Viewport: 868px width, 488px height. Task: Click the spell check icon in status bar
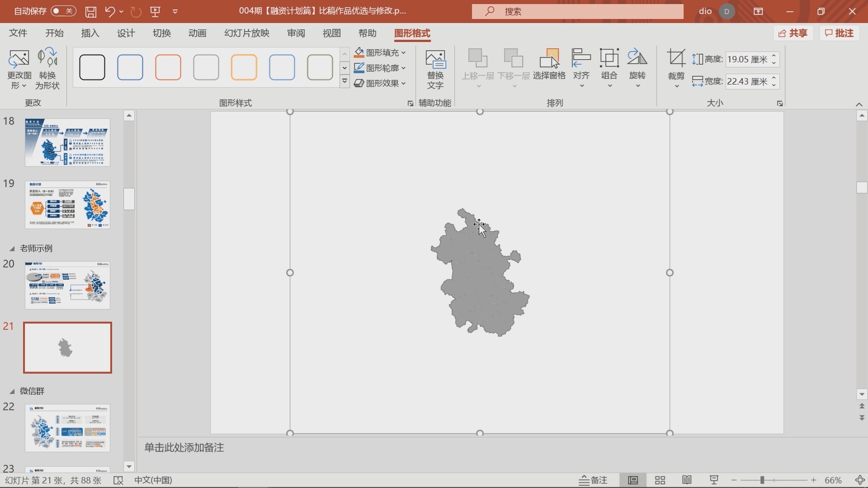118,480
